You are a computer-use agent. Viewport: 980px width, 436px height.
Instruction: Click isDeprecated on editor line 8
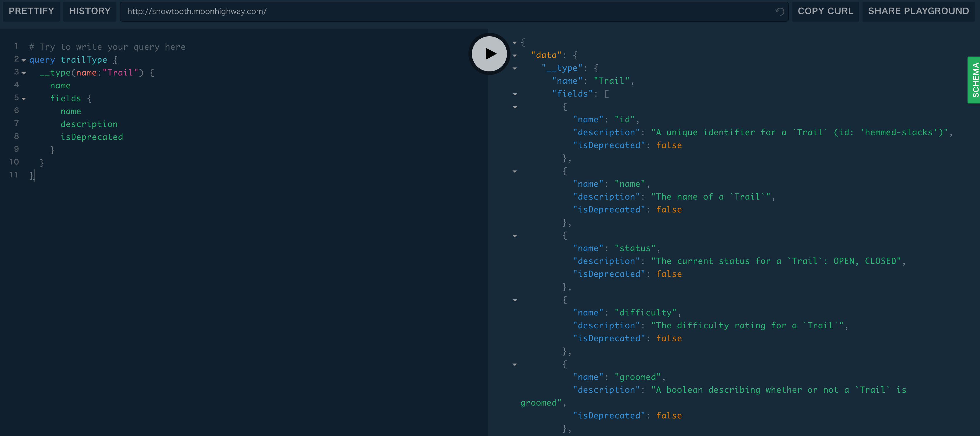pyautogui.click(x=92, y=137)
